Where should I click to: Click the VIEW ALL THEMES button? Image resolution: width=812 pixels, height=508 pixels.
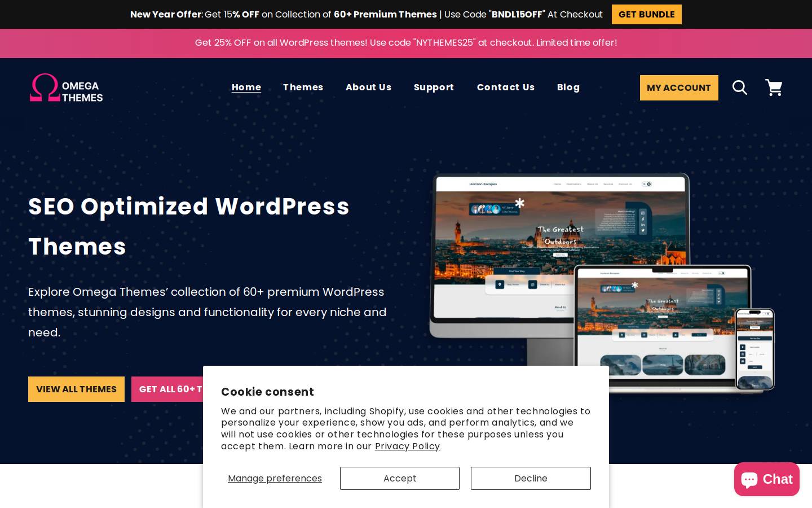[76, 389]
